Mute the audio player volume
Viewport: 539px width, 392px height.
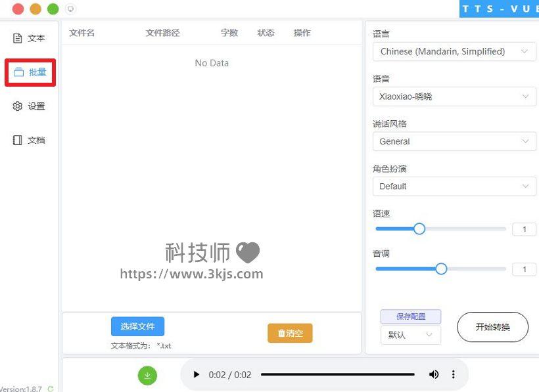click(x=434, y=374)
